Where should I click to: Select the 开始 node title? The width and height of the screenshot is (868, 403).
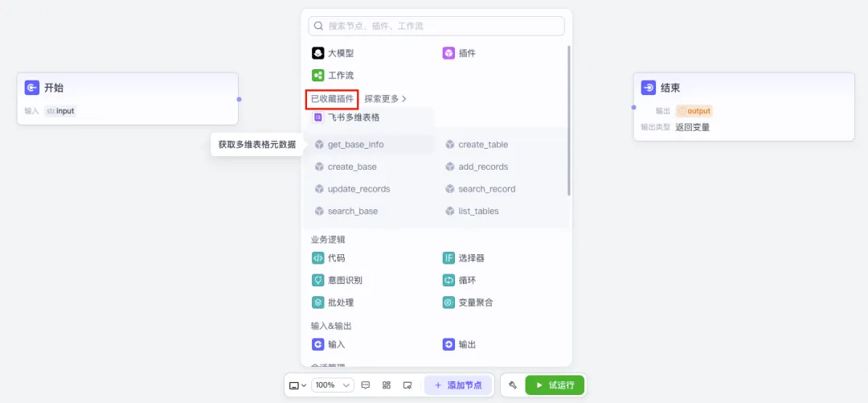(x=54, y=88)
